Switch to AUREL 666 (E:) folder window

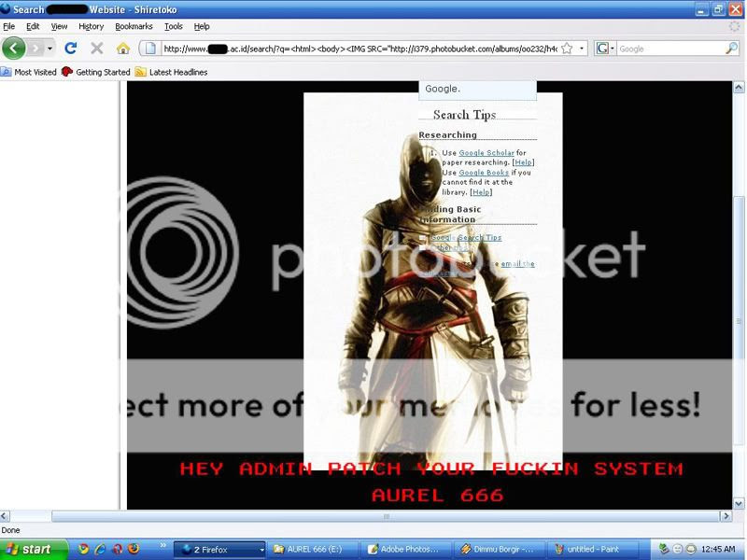point(312,550)
